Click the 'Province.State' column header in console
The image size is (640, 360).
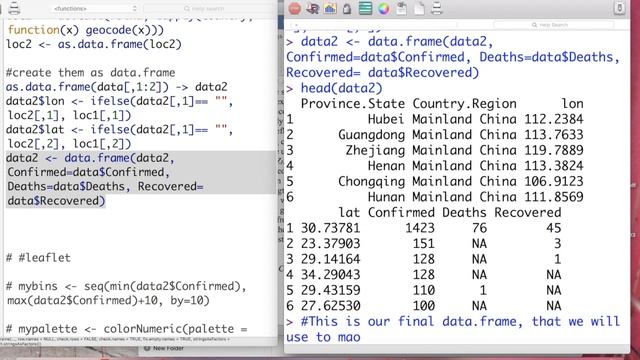[x=353, y=104]
